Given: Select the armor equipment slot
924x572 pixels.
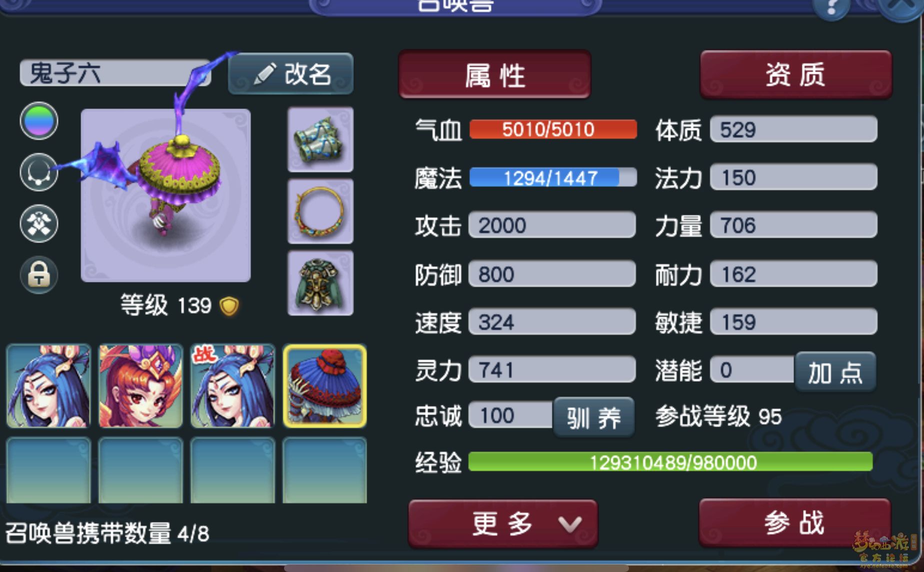Looking at the screenshot, I should pyautogui.click(x=320, y=283).
